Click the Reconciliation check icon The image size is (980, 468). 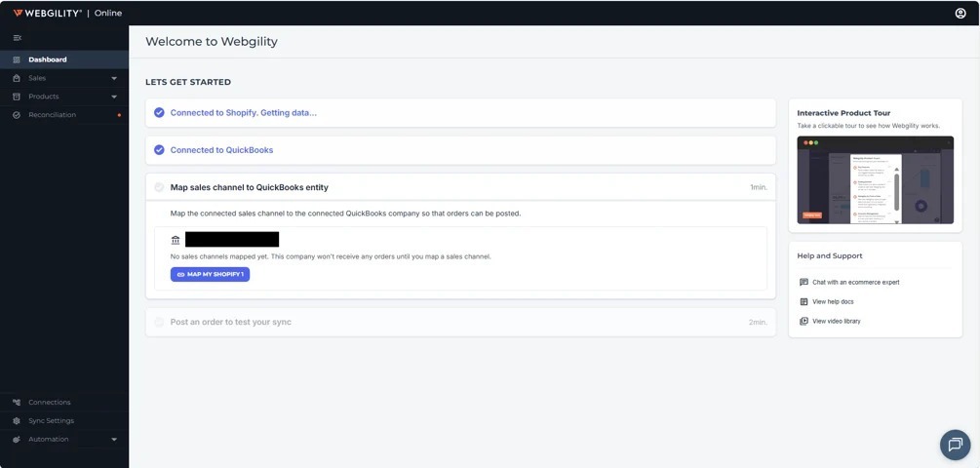point(17,115)
